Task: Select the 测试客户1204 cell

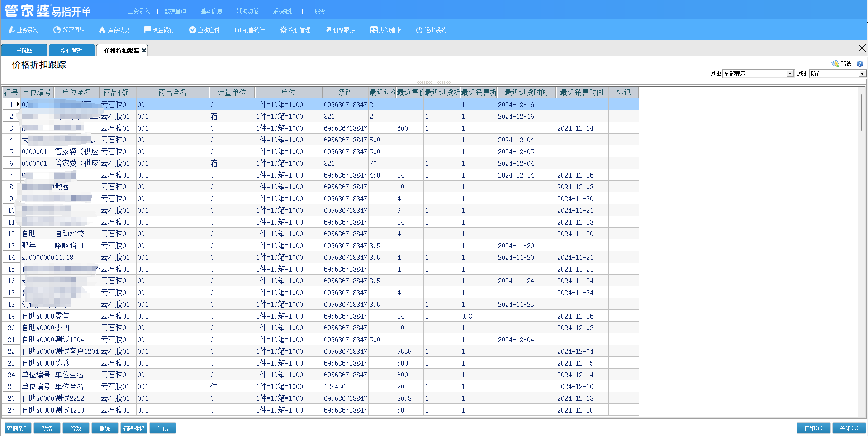Action: click(x=76, y=352)
